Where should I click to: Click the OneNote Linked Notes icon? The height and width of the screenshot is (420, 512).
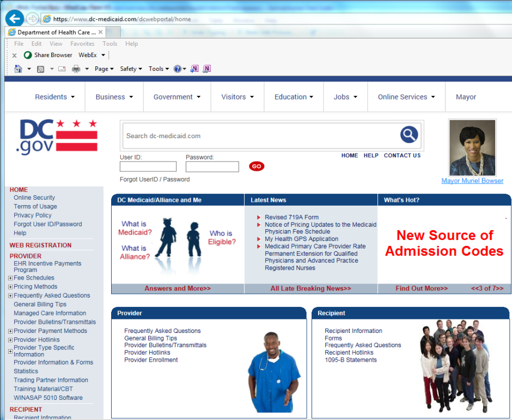207,69
